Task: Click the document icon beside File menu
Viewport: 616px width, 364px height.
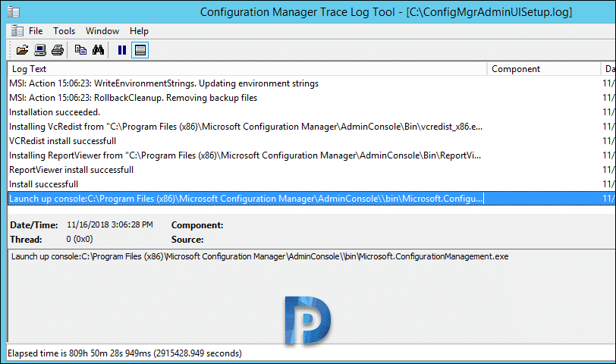Action: 17,30
